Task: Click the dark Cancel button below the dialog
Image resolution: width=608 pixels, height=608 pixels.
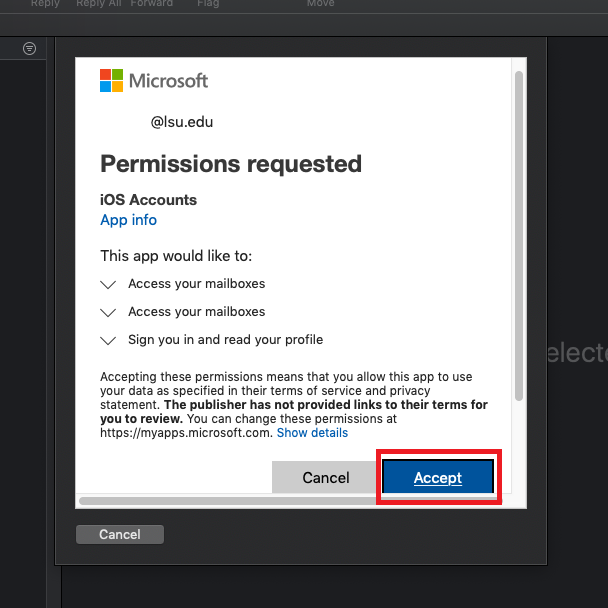Action: click(120, 534)
